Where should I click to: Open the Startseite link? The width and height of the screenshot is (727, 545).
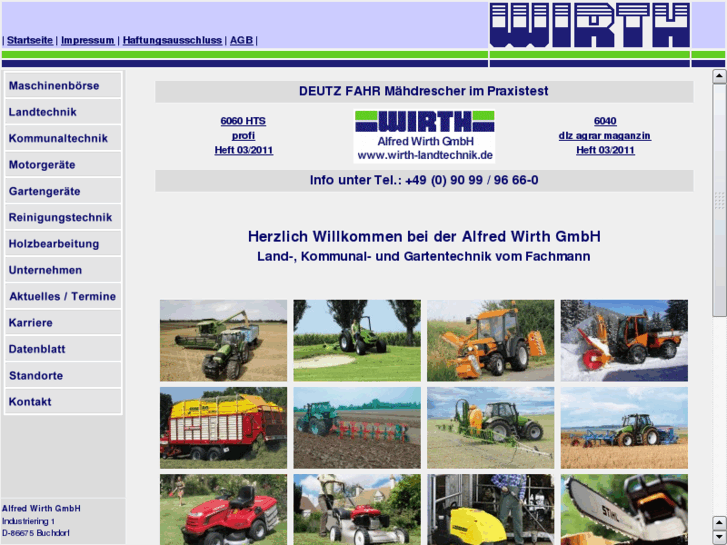[x=30, y=40]
